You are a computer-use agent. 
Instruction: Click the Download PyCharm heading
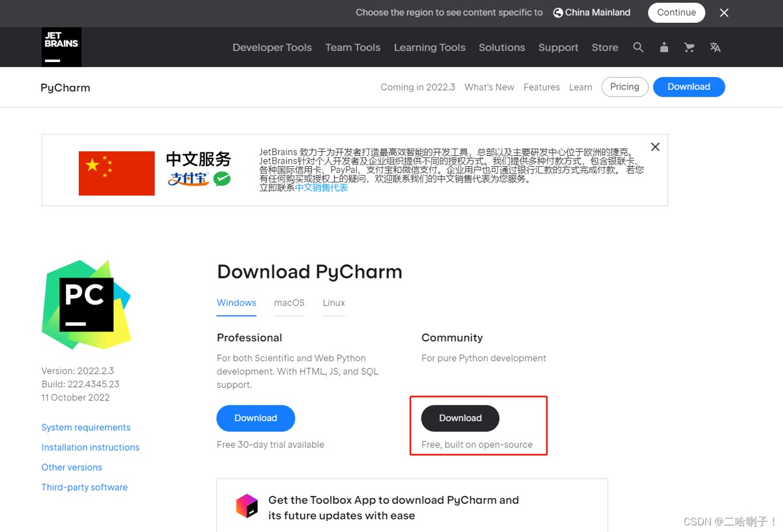(309, 272)
